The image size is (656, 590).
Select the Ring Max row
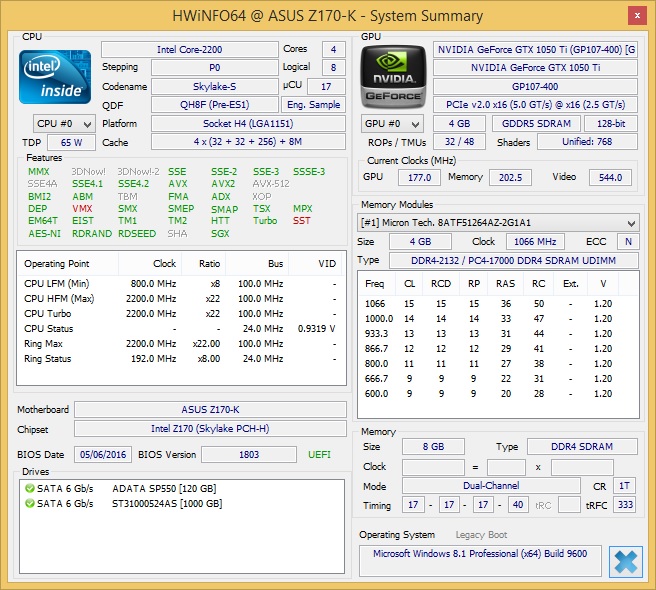(x=180, y=344)
